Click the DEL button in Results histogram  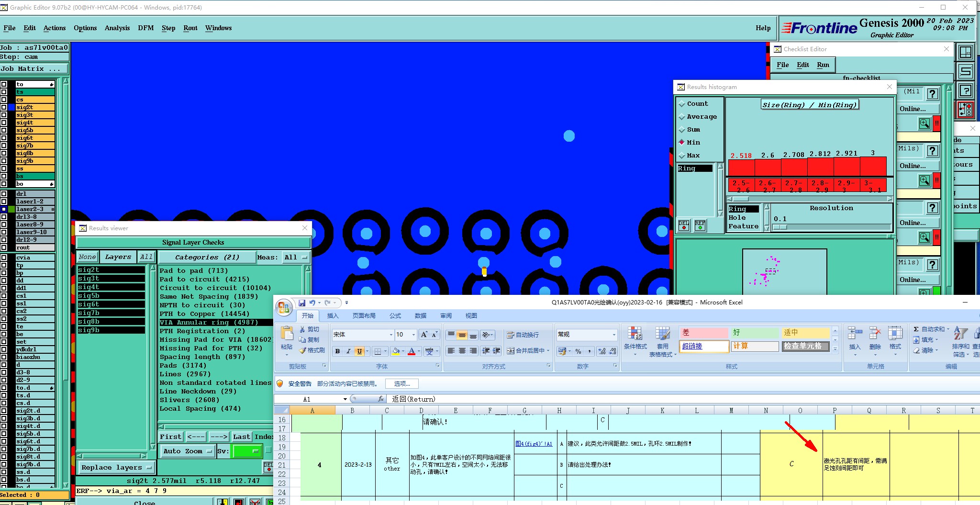[684, 225]
